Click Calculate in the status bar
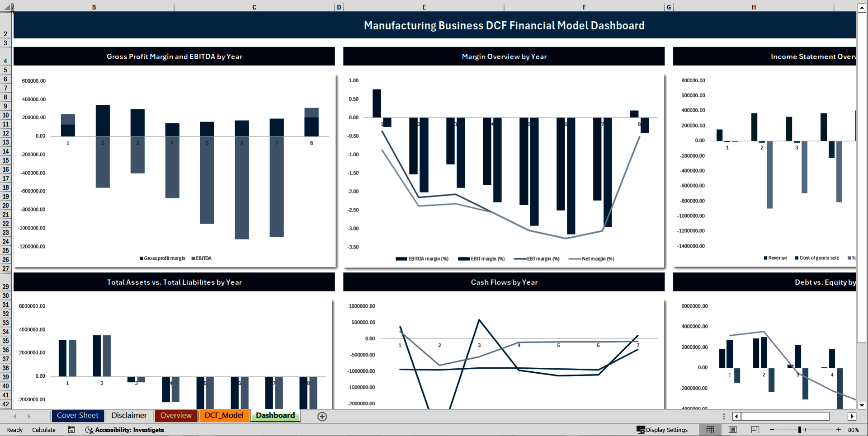 (43, 430)
